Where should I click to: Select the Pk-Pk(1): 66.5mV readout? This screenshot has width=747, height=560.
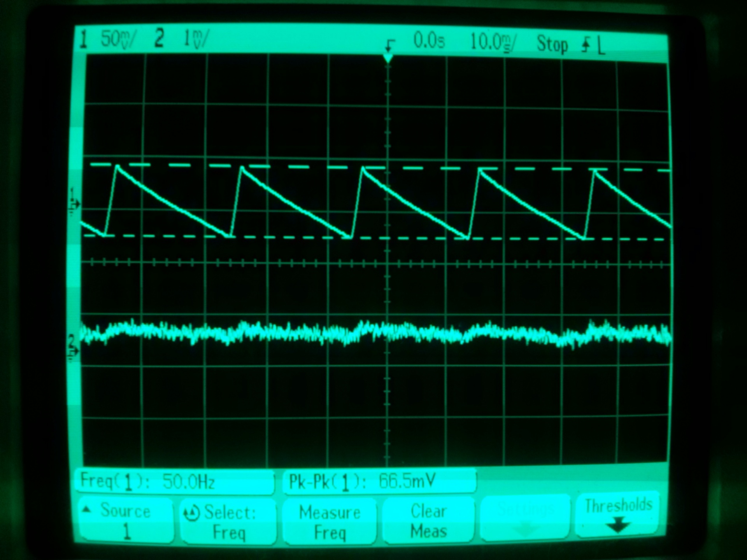point(362,482)
